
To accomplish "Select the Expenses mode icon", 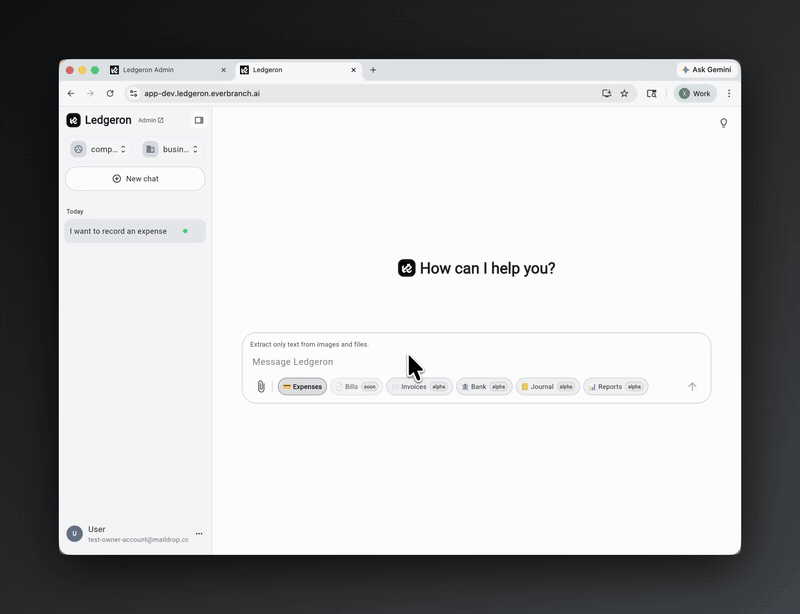I will [x=289, y=387].
